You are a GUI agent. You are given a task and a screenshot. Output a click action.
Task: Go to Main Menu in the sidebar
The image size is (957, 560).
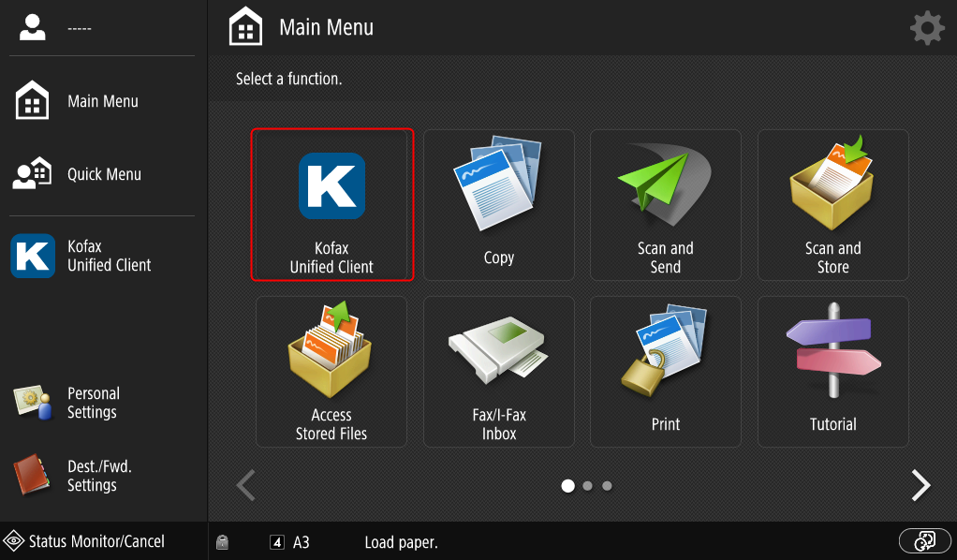(x=102, y=101)
